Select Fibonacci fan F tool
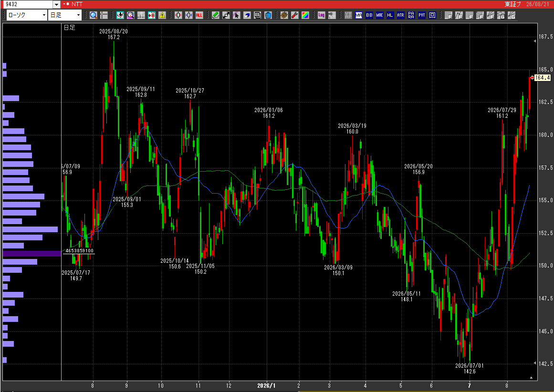Screen dimensions: 554x392 point(491,15)
